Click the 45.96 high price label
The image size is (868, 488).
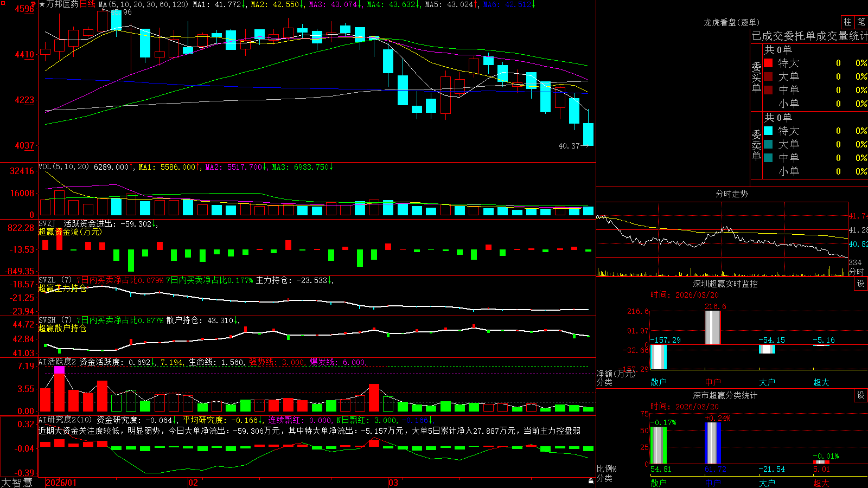tap(121, 12)
